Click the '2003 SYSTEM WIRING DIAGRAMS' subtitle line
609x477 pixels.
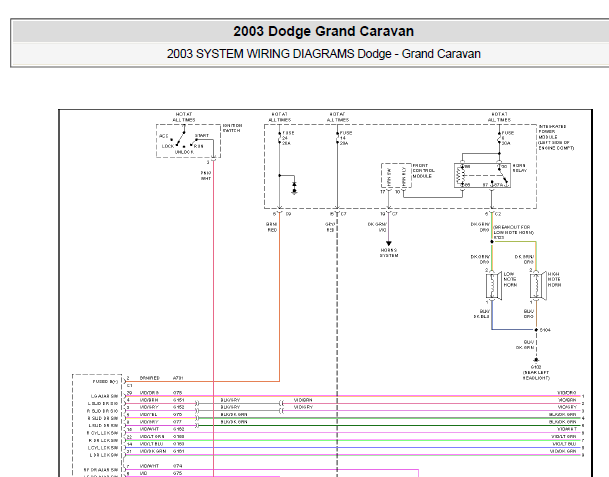(x=324, y=54)
